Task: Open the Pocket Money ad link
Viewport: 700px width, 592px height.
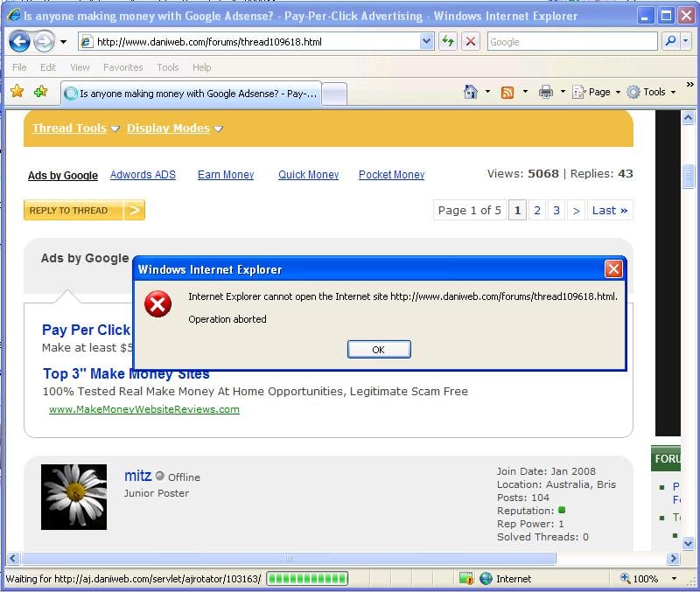Action: tap(391, 174)
